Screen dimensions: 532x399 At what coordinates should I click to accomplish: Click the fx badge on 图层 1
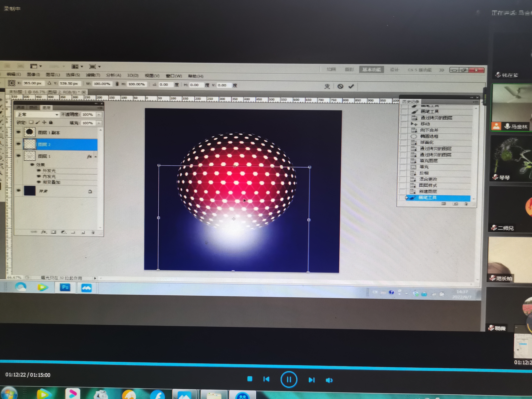point(89,157)
